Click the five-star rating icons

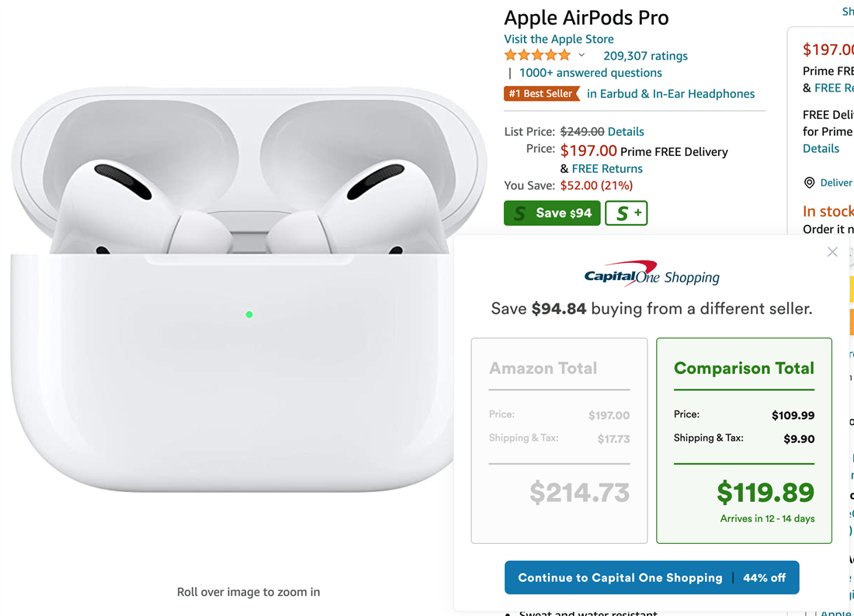537,56
